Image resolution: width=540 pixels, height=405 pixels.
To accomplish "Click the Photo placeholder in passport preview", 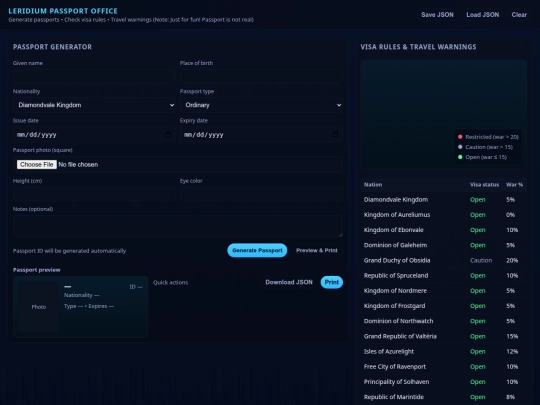I will 39,307.
